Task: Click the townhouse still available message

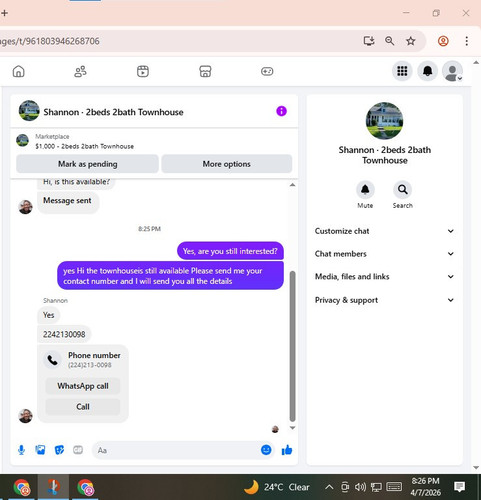Action: point(170,276)
